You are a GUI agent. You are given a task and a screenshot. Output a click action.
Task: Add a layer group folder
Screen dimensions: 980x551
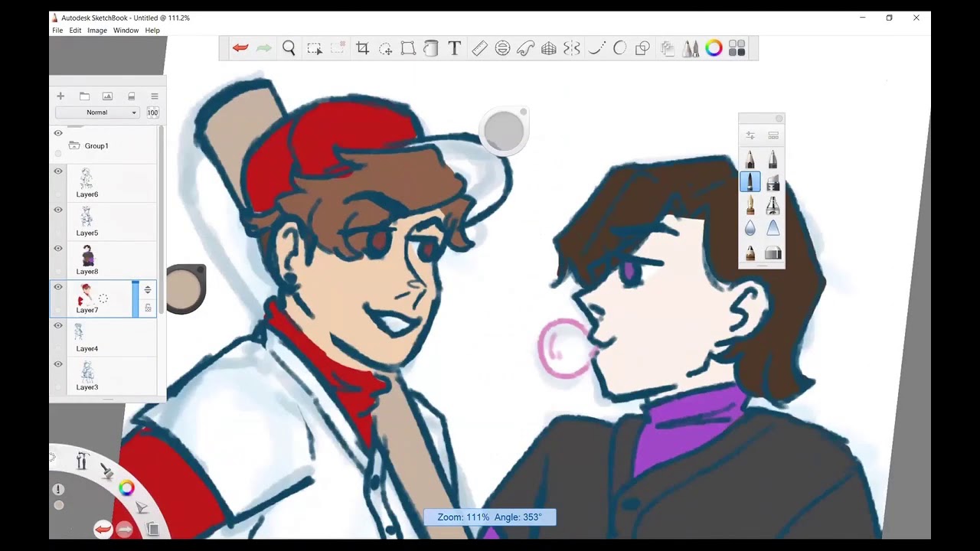tap(84, 96)
